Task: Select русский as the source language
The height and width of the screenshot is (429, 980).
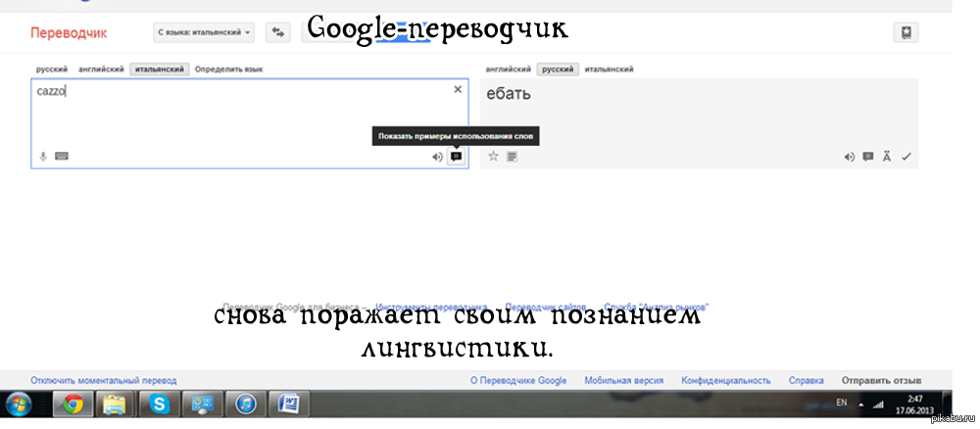Action: [x=52, y=70]
